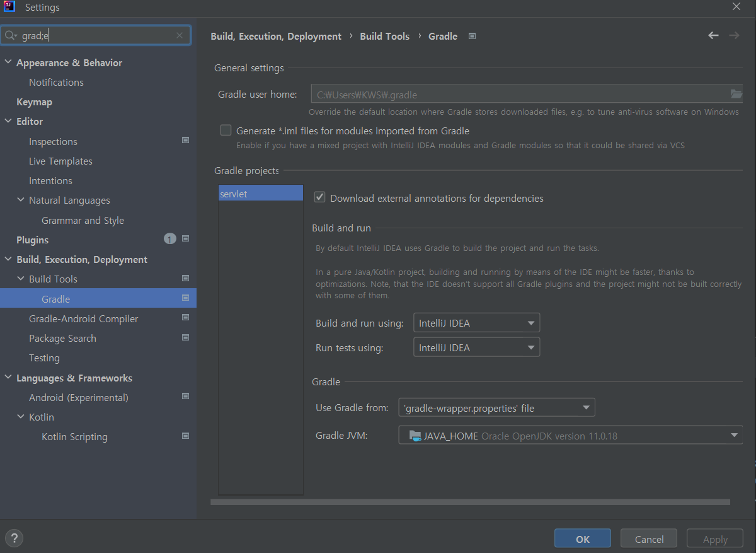Collapse the Editor section chevron
Image resolution: width=756 pixels, height=553 pixels.
click(8, 121)
